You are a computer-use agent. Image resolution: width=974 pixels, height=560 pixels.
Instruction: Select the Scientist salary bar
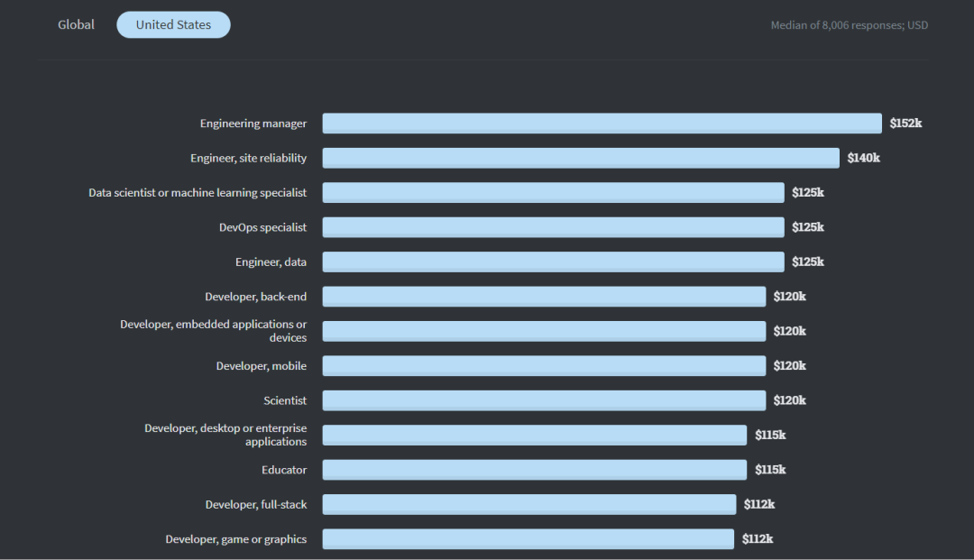click(544, 400)
